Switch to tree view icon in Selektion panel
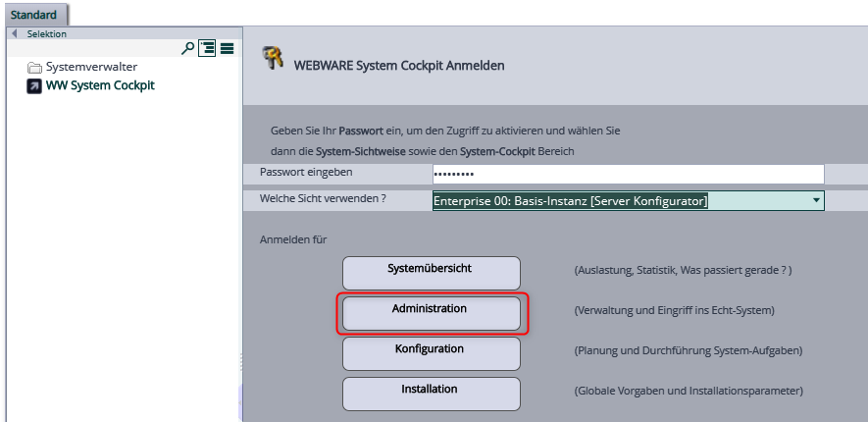This screenshot has height=422, width=868. [207, 48]
